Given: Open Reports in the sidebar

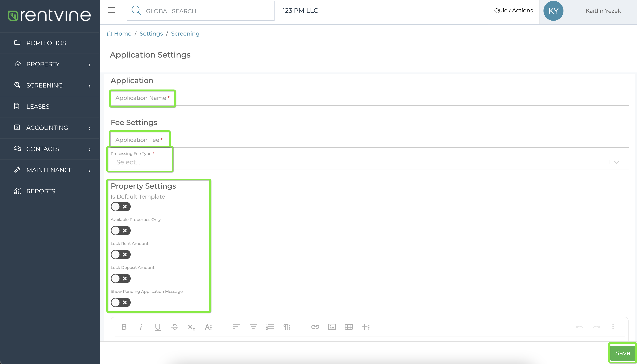Looking at the screenshot, I should tap(50, 191).
